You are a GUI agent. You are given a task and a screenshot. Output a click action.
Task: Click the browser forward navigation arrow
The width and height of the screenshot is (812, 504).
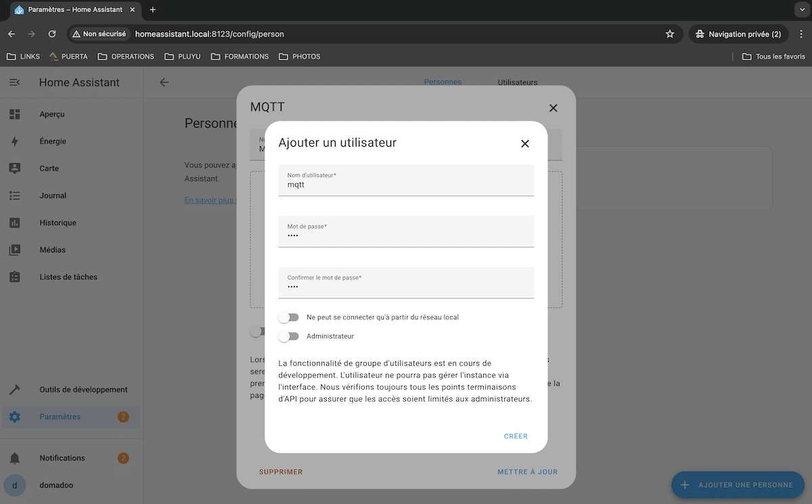[31, 34]
